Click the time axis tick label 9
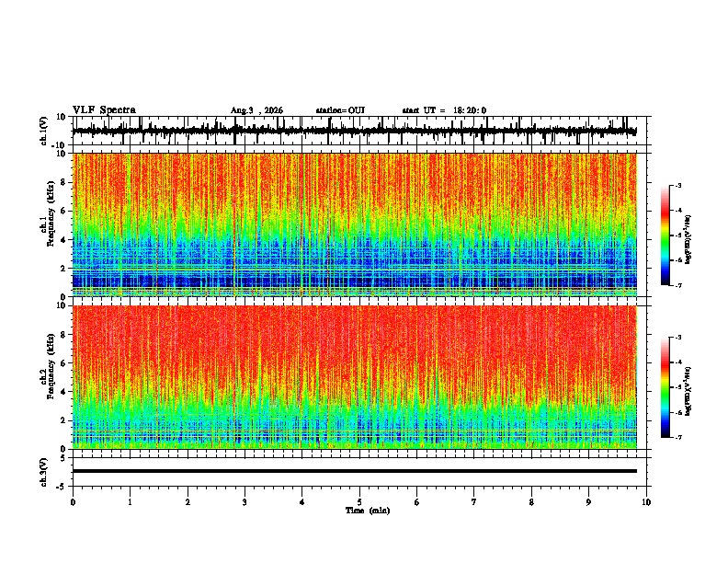Screen dimensions: 728x563 588,502
